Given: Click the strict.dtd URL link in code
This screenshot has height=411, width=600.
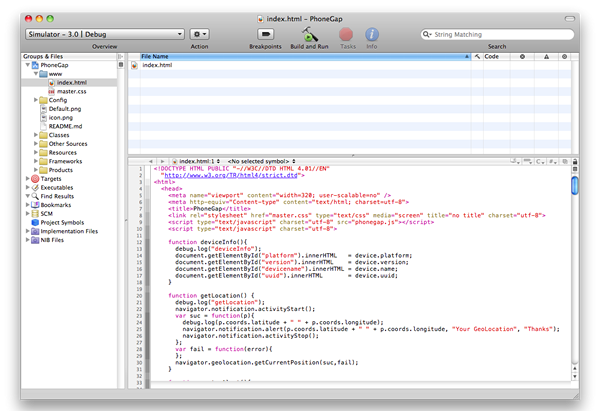Looking at the screenshot, I should click(231, 175).
